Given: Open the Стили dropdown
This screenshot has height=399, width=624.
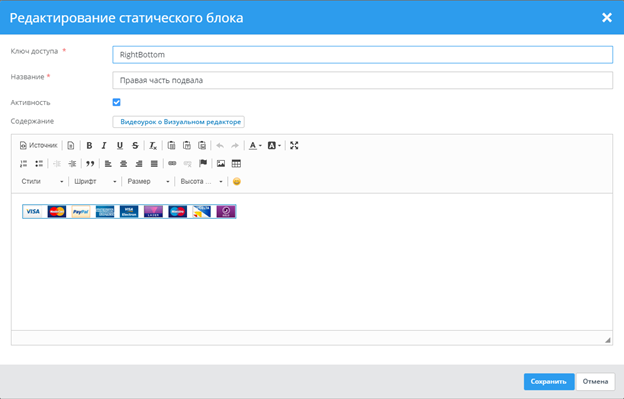Looking at the screenshot, I should coord(42,181).
